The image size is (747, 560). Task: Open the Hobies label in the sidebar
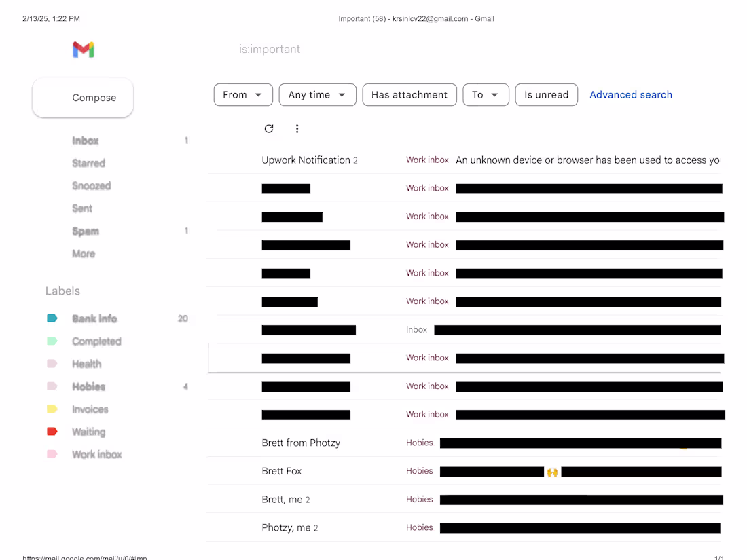click(88, 386)
